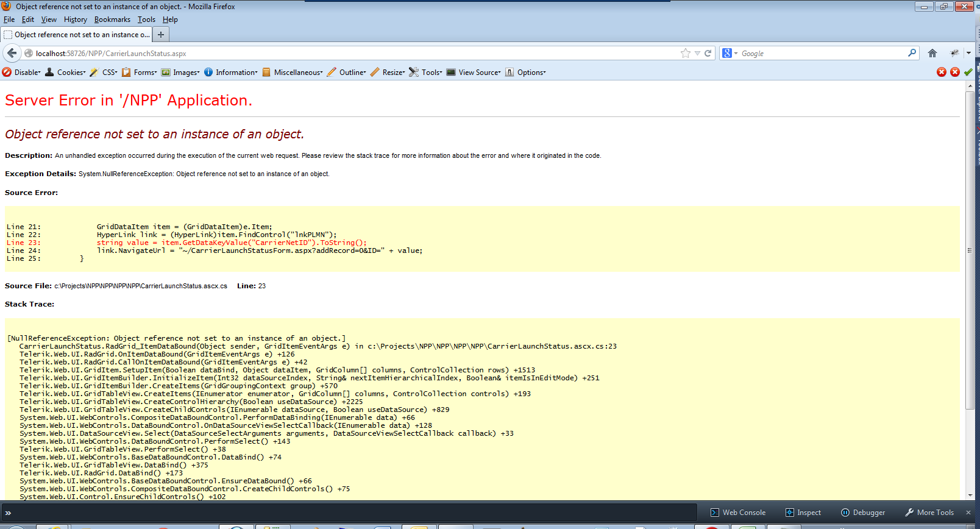Viewport: 980px width, 529px height.
Task: Click the scroll-down arrow of the page scrollbar
Action: click(x=970, y=495)
